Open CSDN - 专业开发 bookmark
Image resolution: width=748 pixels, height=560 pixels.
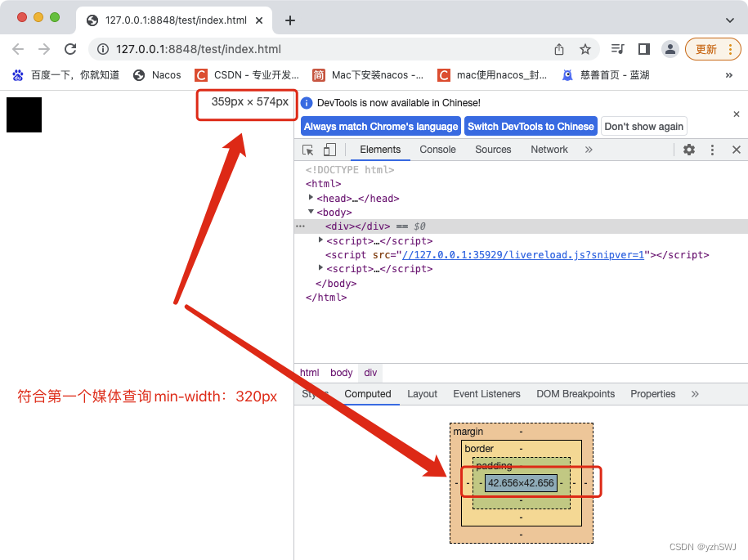[247, 75]
